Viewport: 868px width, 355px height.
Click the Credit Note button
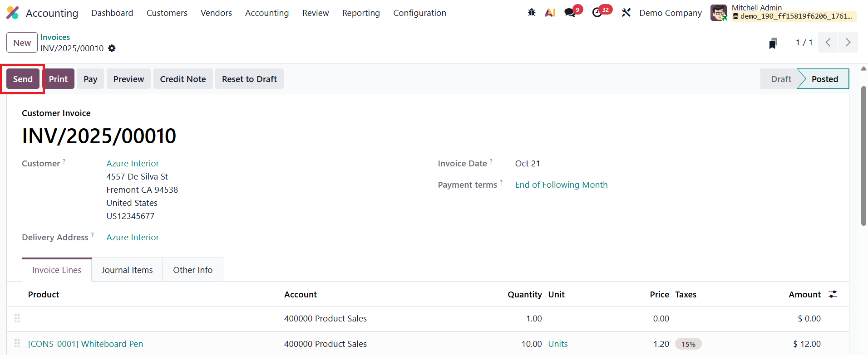pos(183,79)
